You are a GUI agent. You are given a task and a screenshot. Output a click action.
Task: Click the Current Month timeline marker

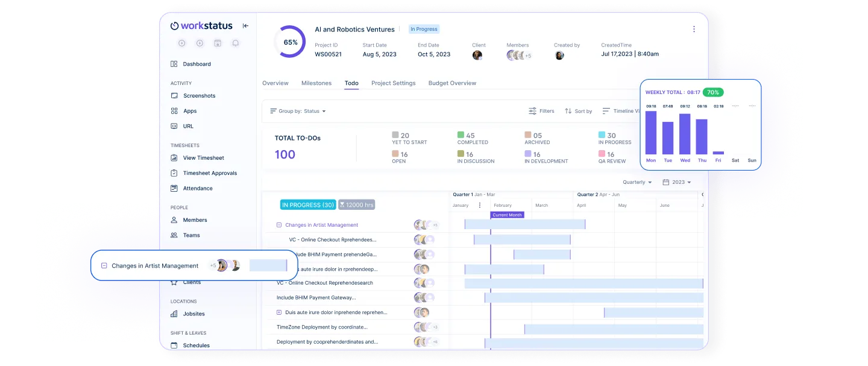507,215
